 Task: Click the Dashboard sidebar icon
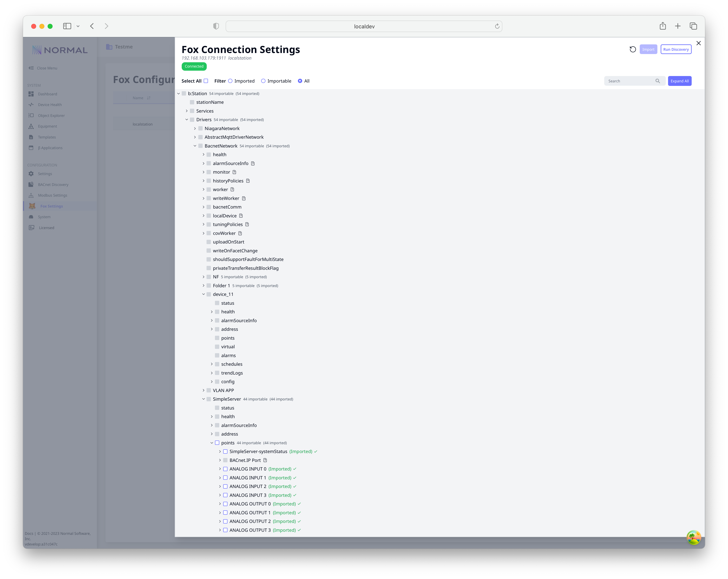[x=31, y=94]
